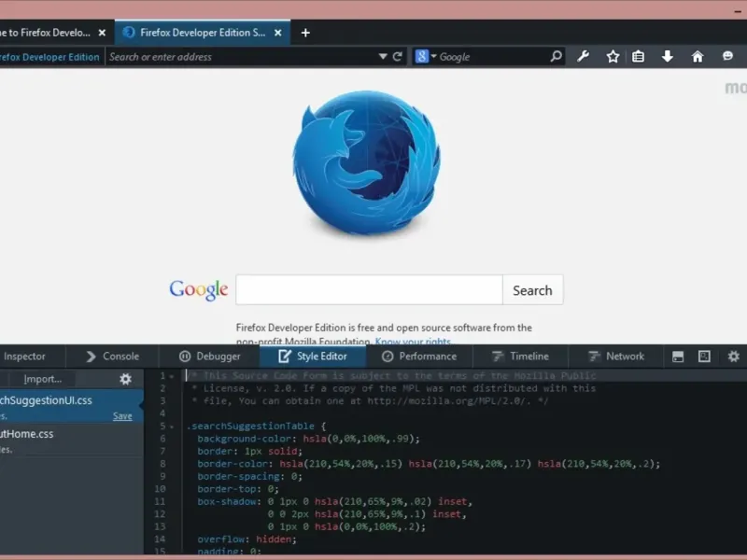Open the Know your rights link
This screenshot has height=560, width=747.
click(413, 341)
